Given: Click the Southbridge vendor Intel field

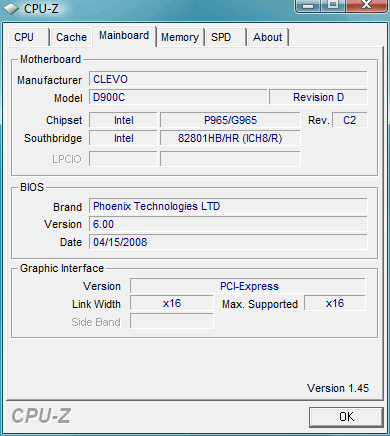Looking at the screenshot, I should click(123, 138).
